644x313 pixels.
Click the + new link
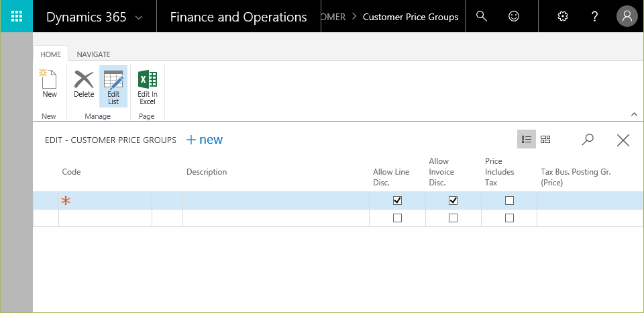point(204,140)
